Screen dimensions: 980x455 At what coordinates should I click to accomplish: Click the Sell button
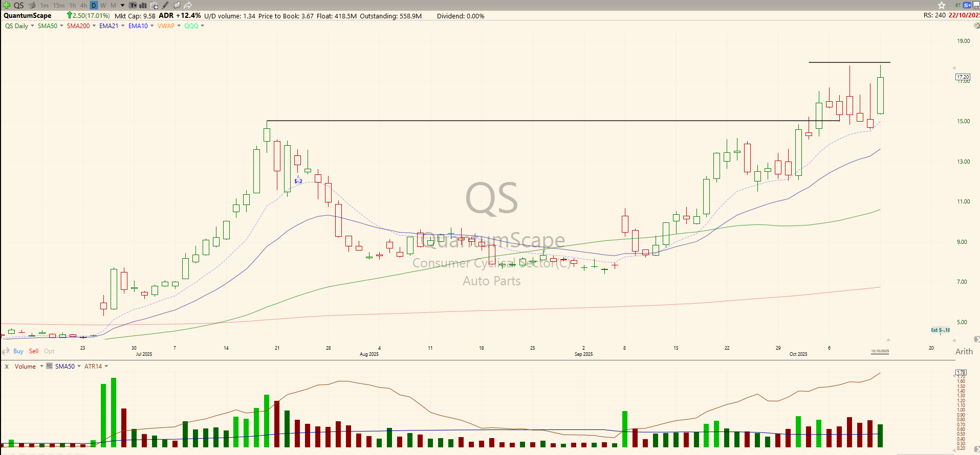(34, 351)
